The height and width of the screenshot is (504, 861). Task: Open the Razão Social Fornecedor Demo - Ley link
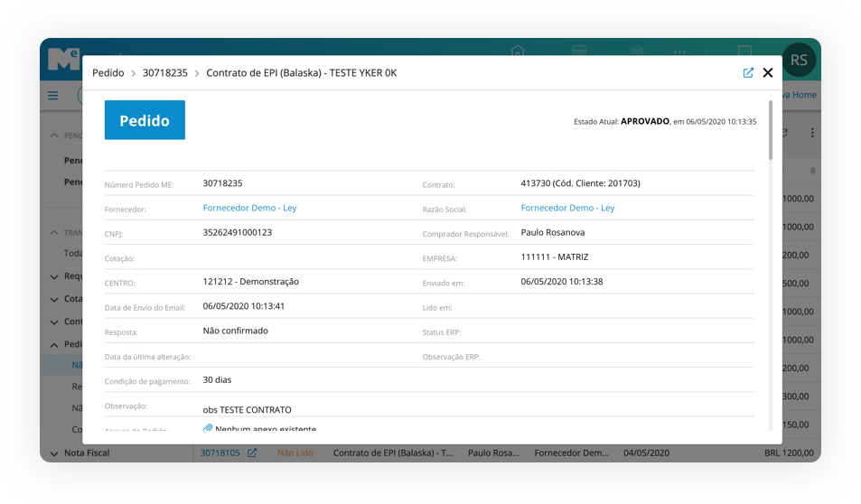point(567,208)
